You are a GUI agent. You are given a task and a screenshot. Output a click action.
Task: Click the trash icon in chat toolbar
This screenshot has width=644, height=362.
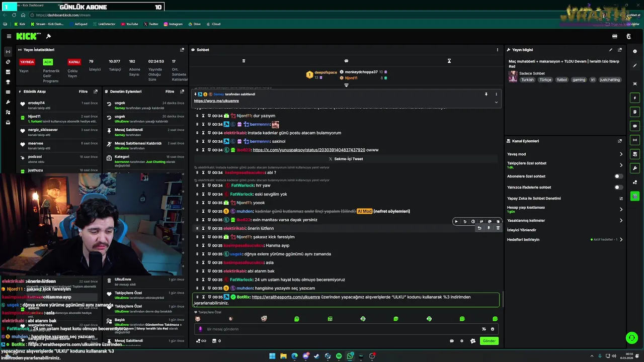click(244, 61)
